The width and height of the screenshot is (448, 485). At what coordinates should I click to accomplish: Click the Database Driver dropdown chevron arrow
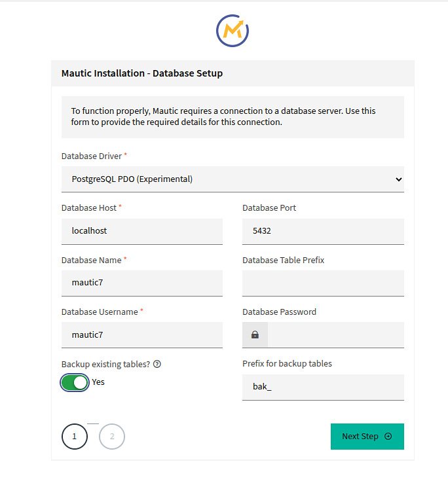click(x=399, y=179)
